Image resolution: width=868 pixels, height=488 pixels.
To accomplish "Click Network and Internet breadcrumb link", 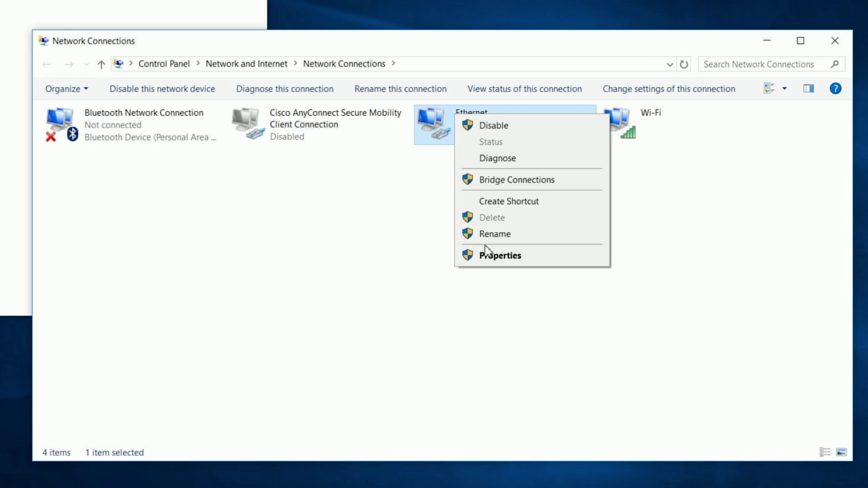I will [246, 64].
